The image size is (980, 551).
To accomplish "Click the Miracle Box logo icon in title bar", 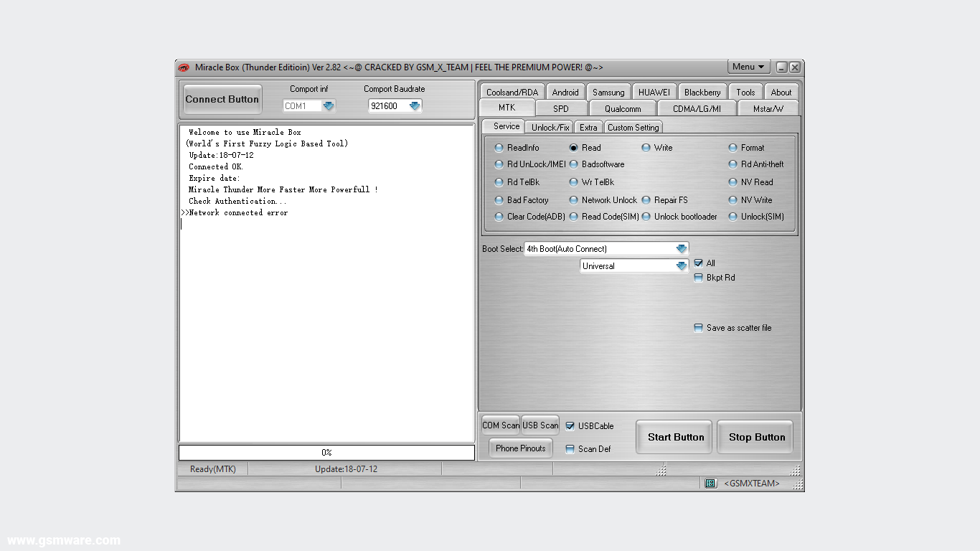I will [x=184, y=67].
